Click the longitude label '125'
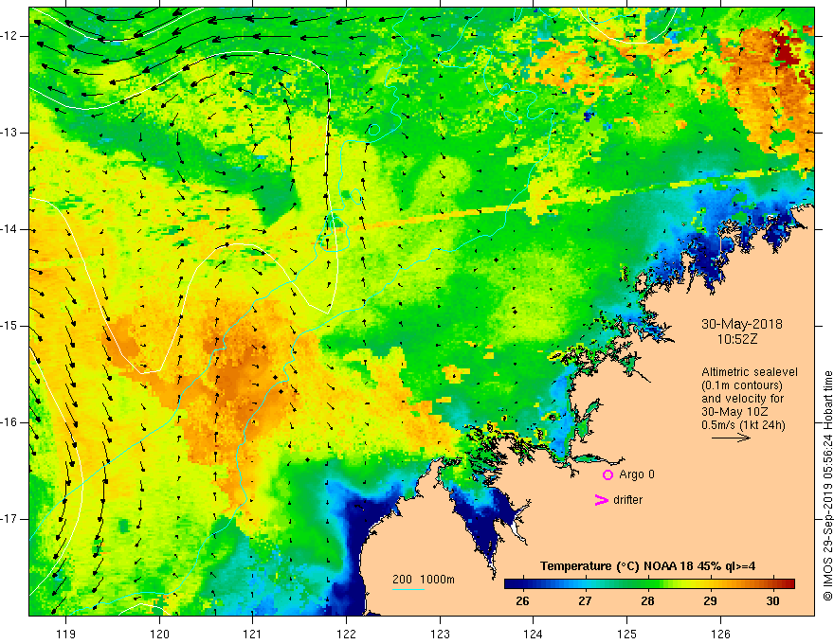834x644 pixels. coord(627,634)
